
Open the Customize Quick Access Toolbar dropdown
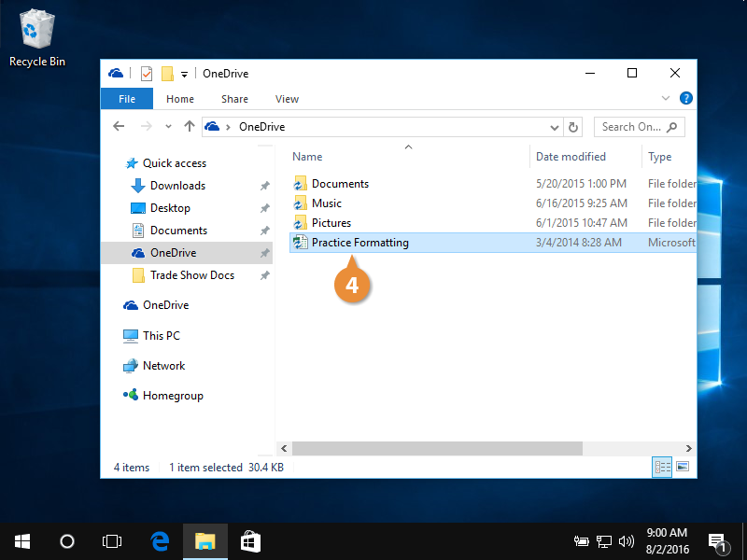click(185, 74)
